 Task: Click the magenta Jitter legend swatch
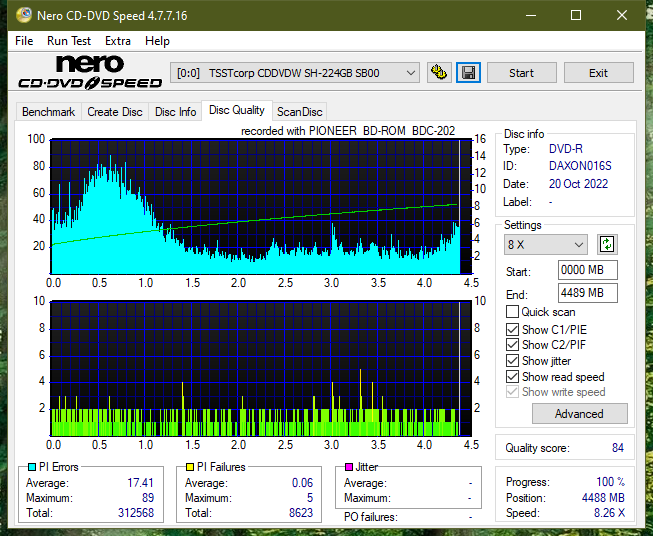point(349,467)
